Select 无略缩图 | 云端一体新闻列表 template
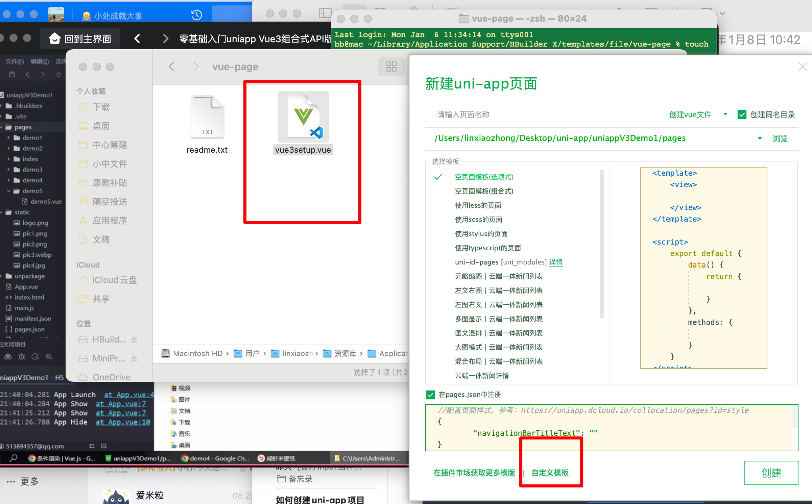This screenshot has width=812, height=504. click(499, 276)
